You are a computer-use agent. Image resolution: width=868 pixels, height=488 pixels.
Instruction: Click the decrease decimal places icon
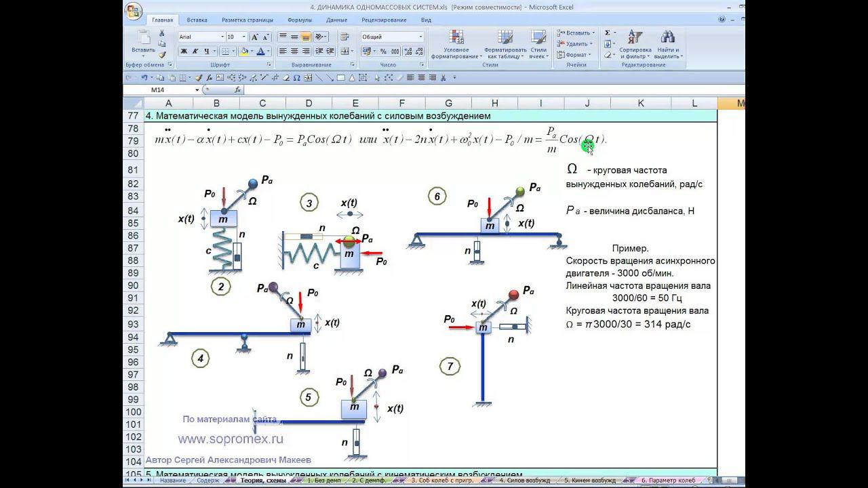click(x=418, y=51)
